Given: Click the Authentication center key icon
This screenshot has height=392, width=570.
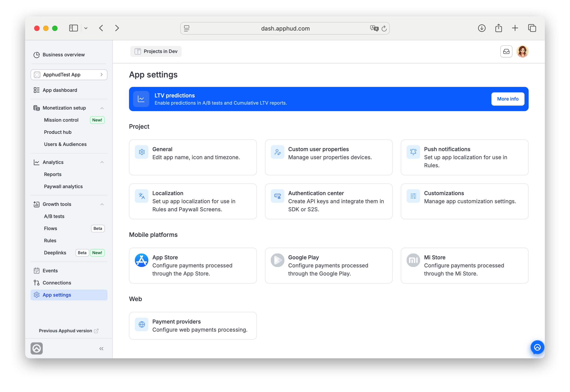Looking at the screenshot, I should (277, 196).
